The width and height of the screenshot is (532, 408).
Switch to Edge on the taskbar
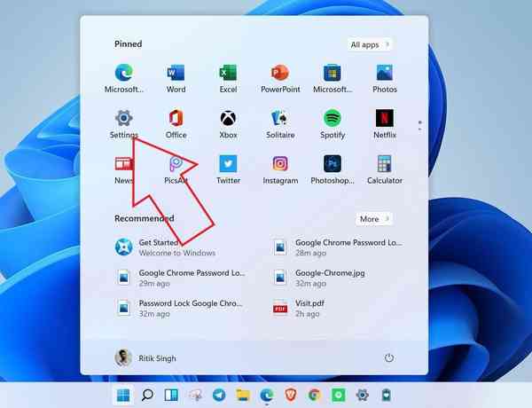(267, 395)
